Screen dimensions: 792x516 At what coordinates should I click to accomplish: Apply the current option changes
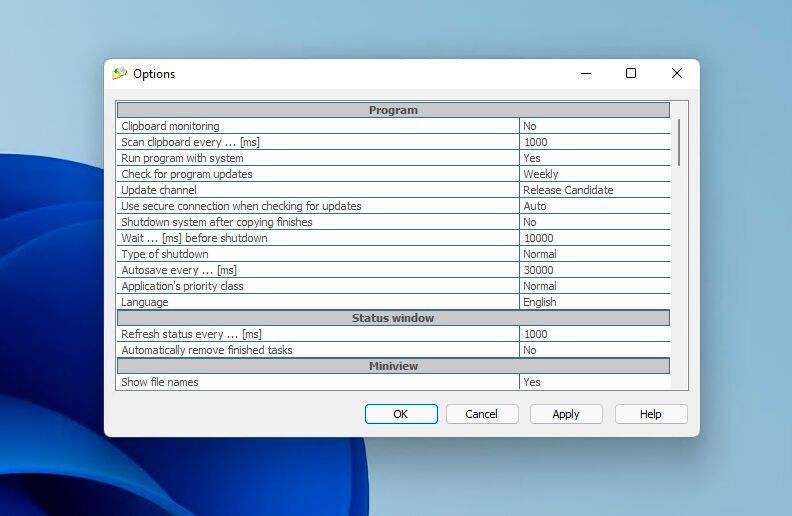(x=566, y=414)
